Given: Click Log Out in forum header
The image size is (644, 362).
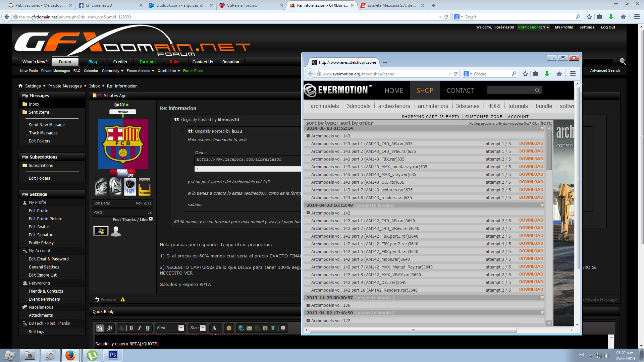Looking at the screenshot, I should click(x=608, y=27).
